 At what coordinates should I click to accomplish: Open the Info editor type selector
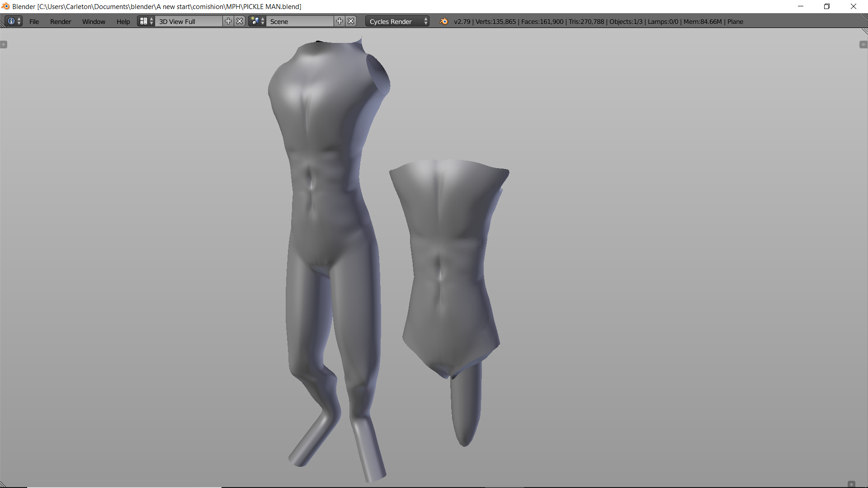tap(14, 21)
